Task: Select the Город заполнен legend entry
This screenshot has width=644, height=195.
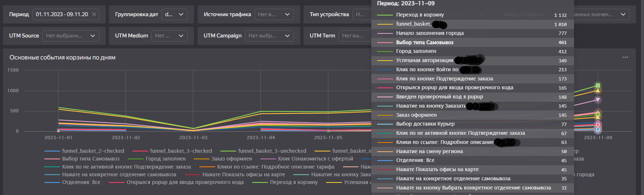Action: 157,159
